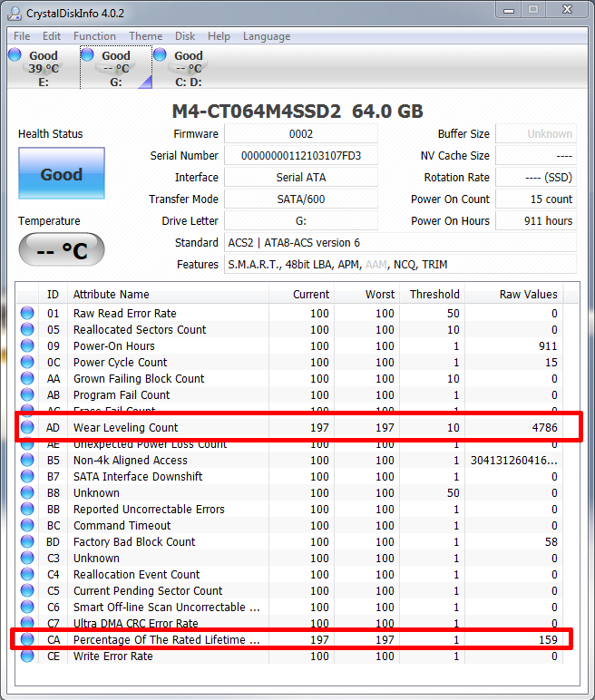Click the orb icon for Reallocated Sectors Count
This screenshot has width=595, height=700.
27,329
